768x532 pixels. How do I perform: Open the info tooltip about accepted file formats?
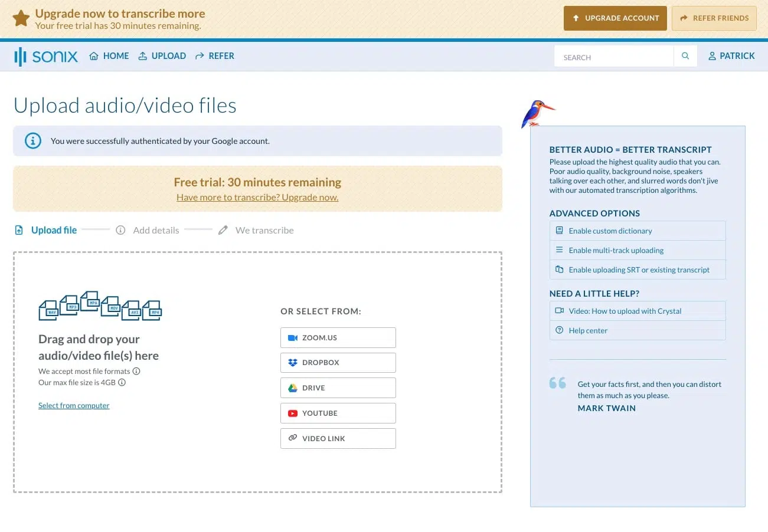pyautogui.click(x=136, y=371)
